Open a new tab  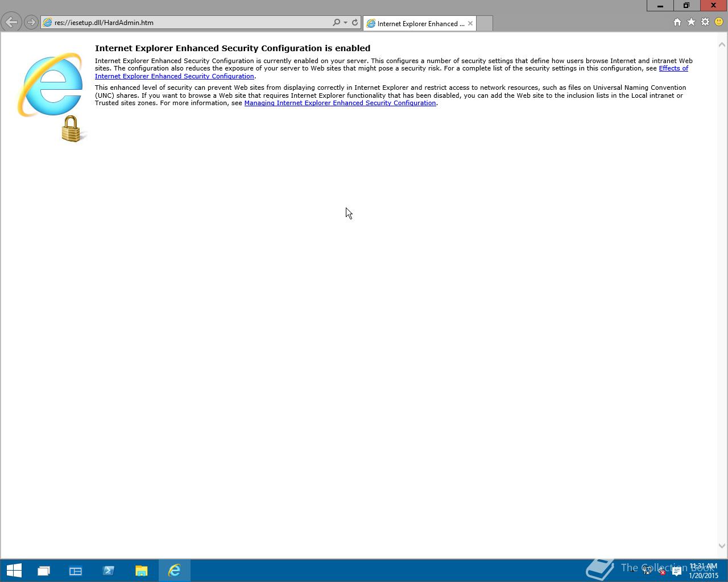(484, 23)
